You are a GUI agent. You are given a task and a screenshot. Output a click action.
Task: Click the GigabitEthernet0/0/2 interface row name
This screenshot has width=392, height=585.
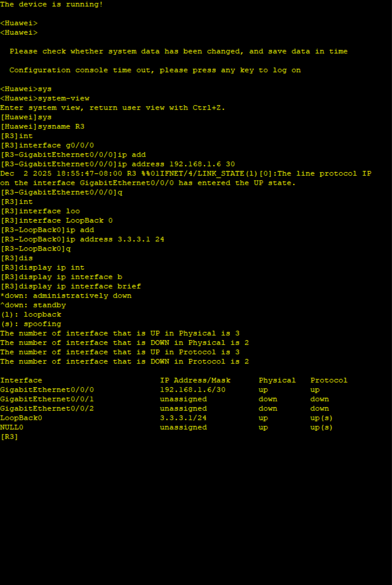click(x=47, y=408)
